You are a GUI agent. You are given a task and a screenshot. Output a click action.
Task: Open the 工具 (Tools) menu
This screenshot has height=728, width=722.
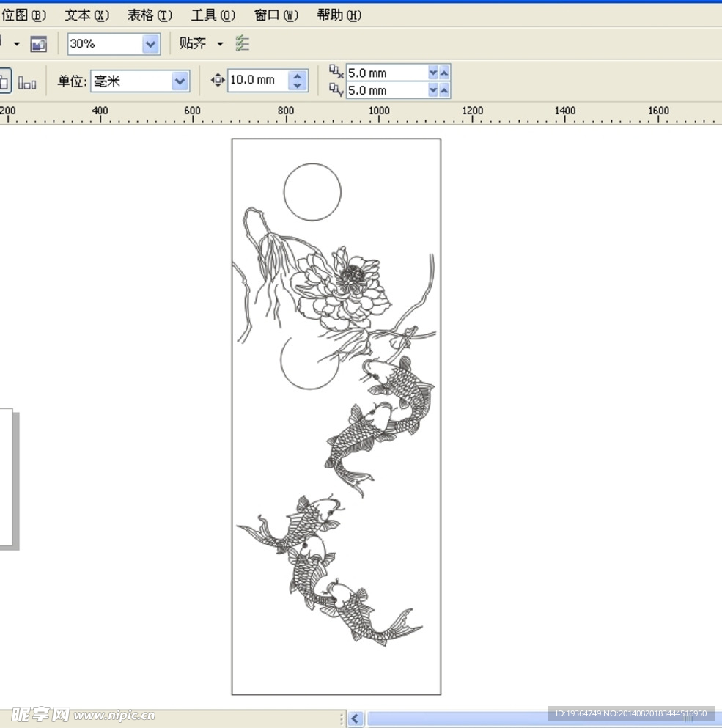coord(213,15)
